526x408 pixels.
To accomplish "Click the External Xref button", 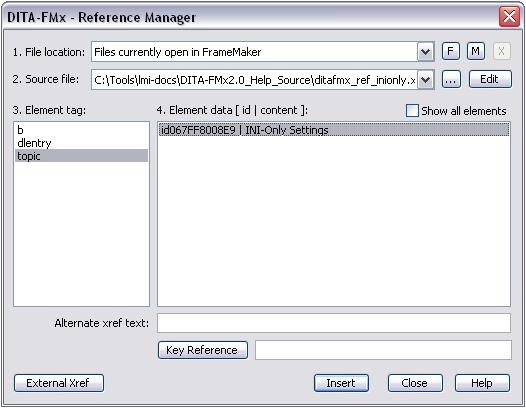I will (59, 383).
